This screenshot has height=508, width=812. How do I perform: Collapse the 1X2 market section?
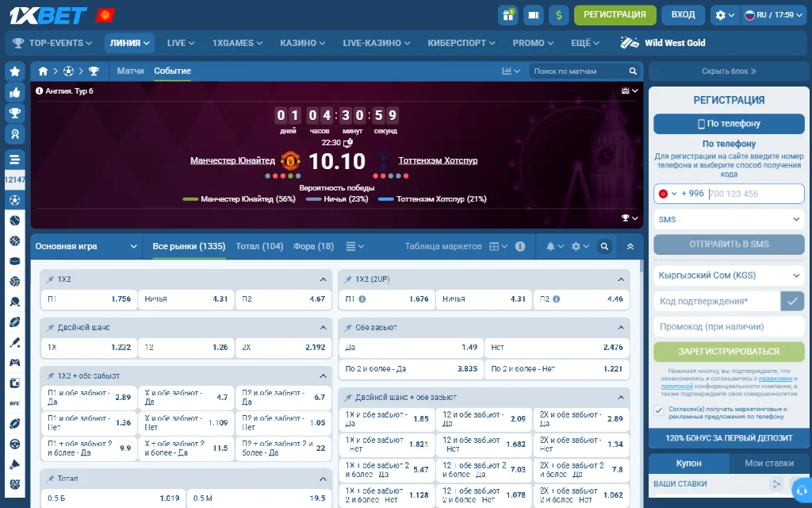click(324, 279)
